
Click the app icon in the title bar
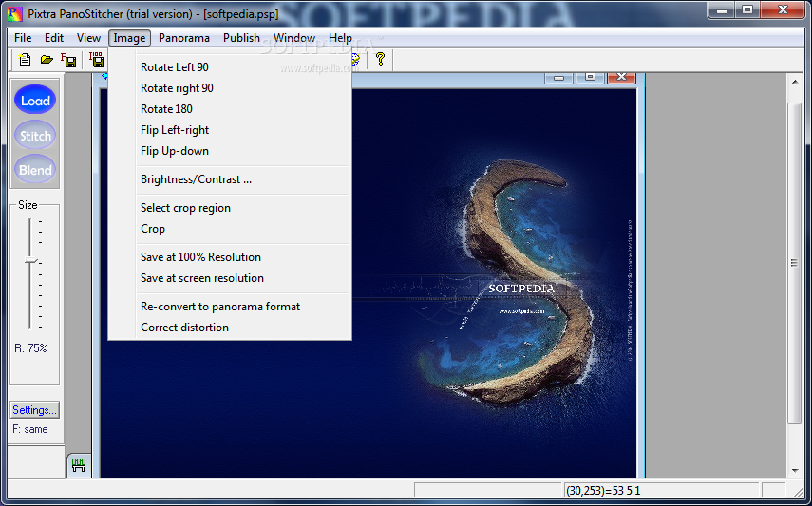tap(14, 13)
